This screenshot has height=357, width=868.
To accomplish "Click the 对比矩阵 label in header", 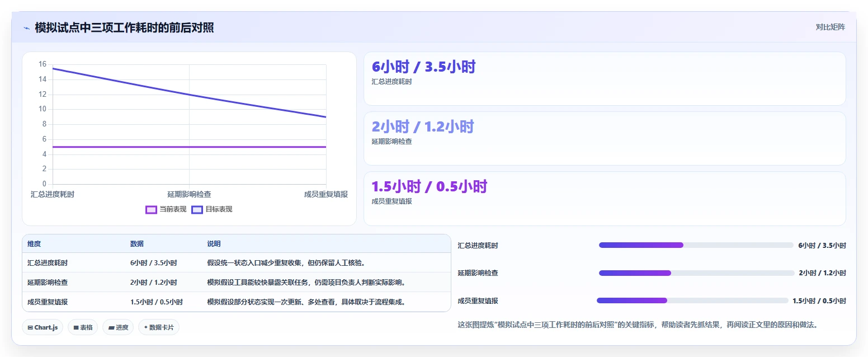I will point(831,27).
